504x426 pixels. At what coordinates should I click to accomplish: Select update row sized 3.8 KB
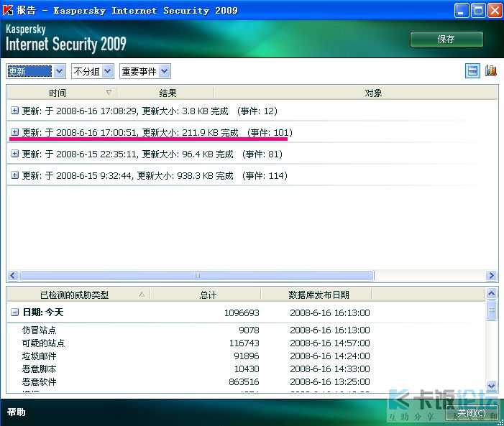pyautogui.click(x=252, y=111)
